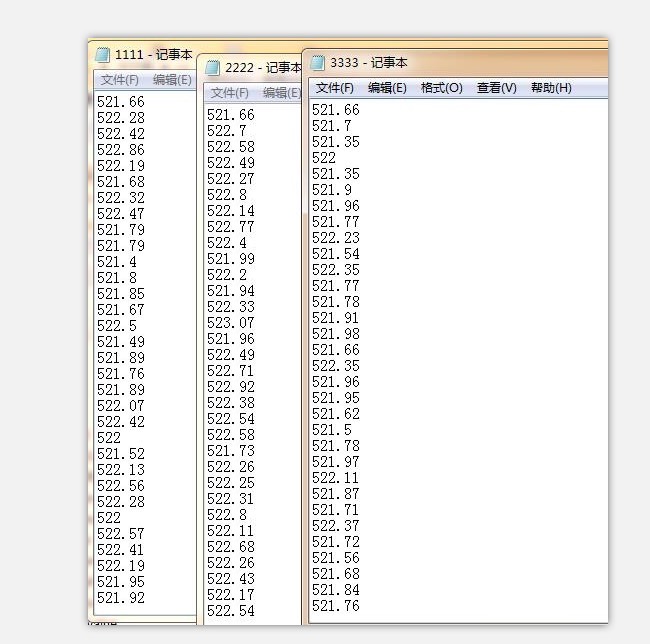Click value 522.33 in the 2222 window

pos(230,307)
